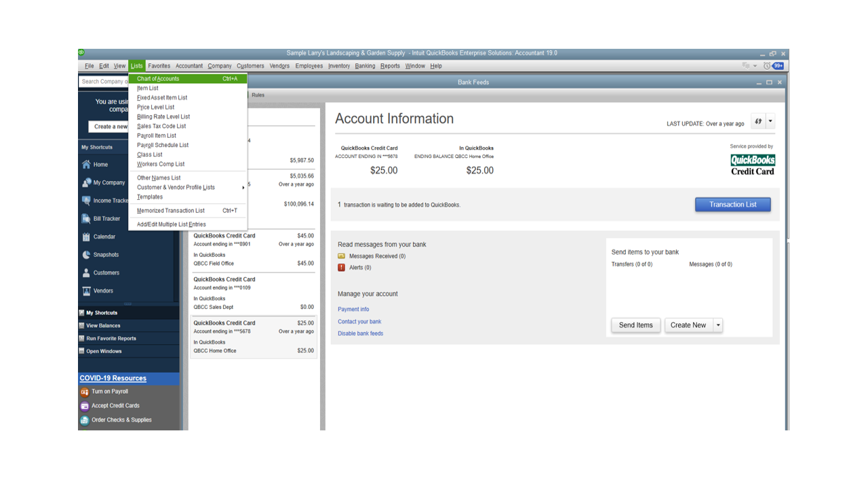Click inside the Search Company field
The width and height of the screenshot is (868, 488).
coord(103,81)
